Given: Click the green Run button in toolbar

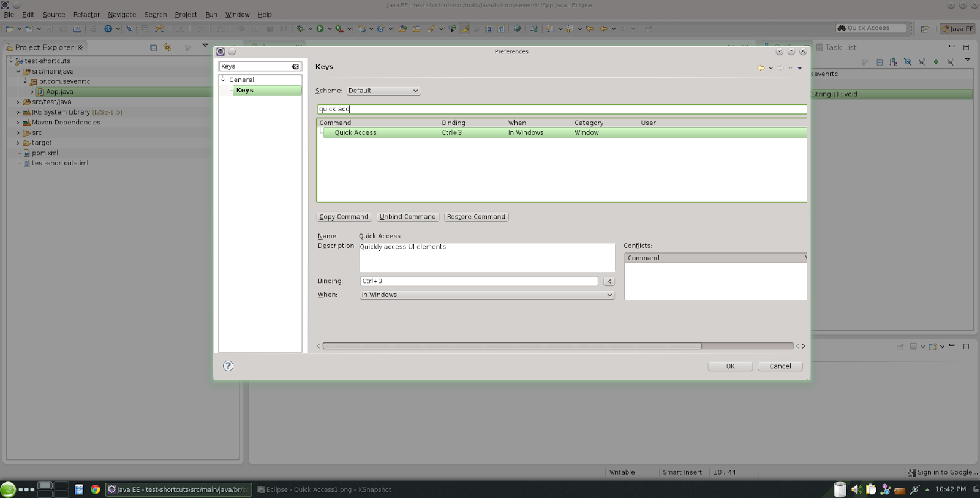Looking at the screenshot, I should pos(320,29).
